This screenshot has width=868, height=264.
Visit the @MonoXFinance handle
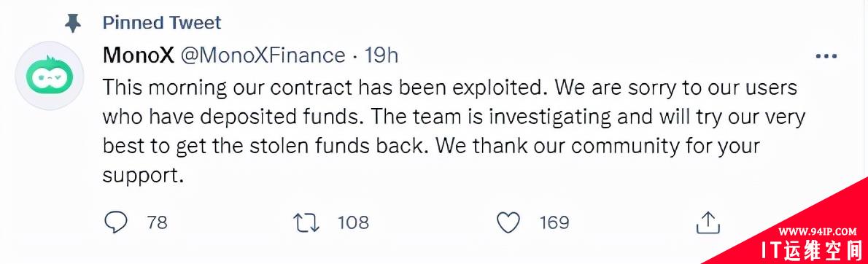click(x=263, y=55)
